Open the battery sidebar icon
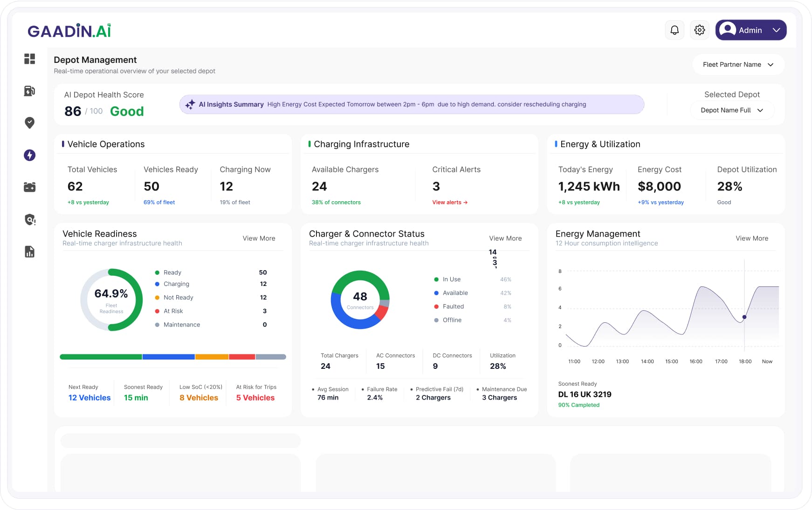This screenshot has height=510, width=812. coord(29,187)
